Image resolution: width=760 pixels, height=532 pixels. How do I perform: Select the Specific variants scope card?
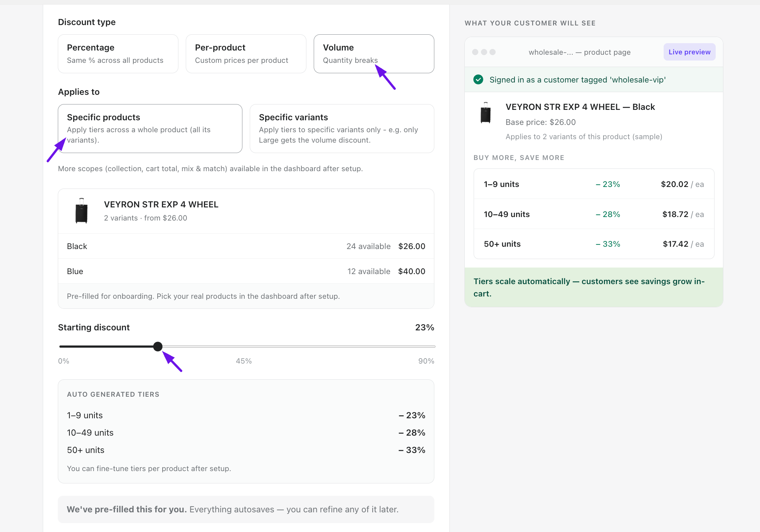coord(342,128)
